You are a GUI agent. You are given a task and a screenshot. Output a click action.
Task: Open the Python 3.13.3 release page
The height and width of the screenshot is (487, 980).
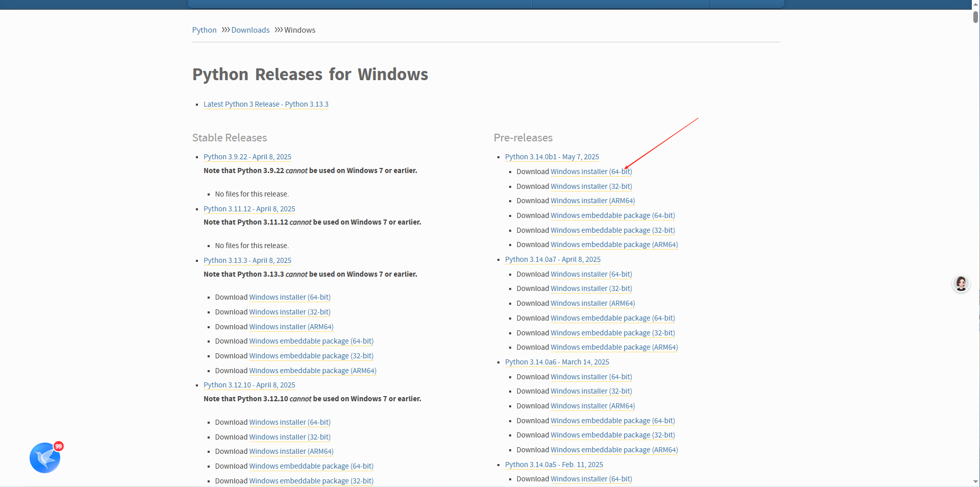(247, 260)
